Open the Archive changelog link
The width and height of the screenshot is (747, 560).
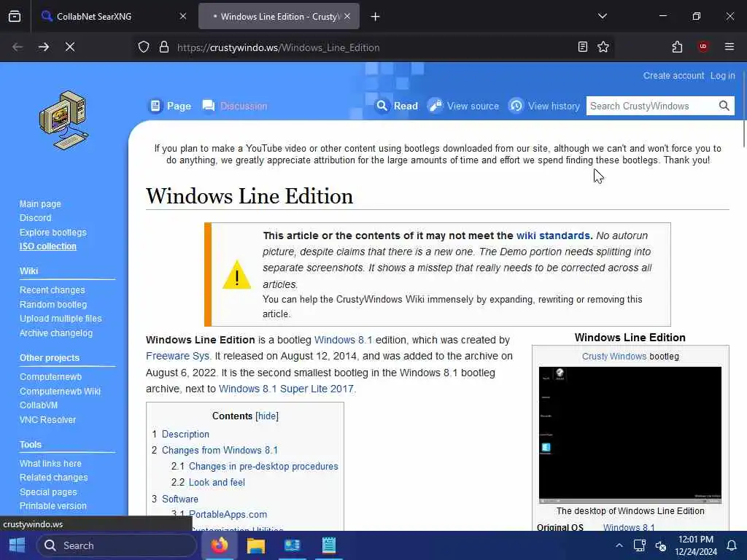[x=55, y=332]
